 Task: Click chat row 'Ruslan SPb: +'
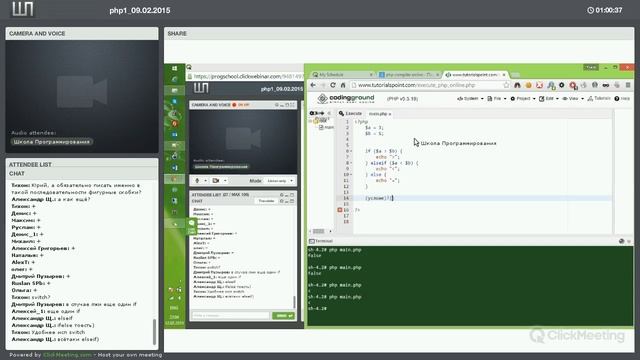[x=31, y=283]
